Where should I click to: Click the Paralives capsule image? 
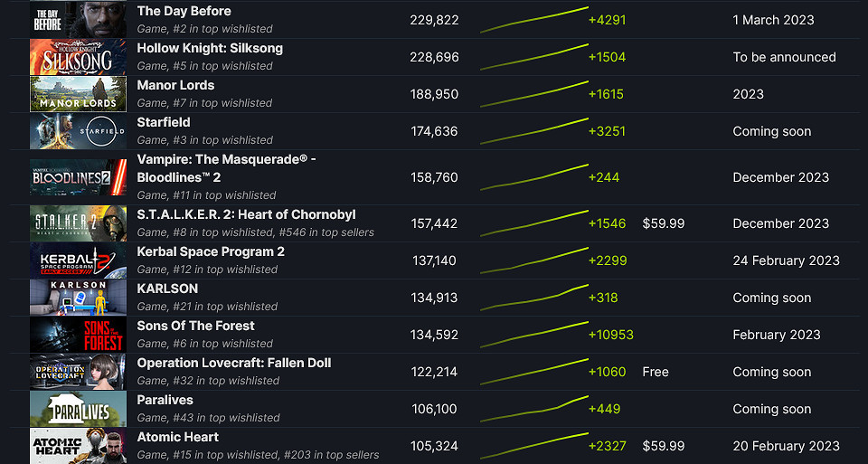pyautogui.click(x=78, y=409)
